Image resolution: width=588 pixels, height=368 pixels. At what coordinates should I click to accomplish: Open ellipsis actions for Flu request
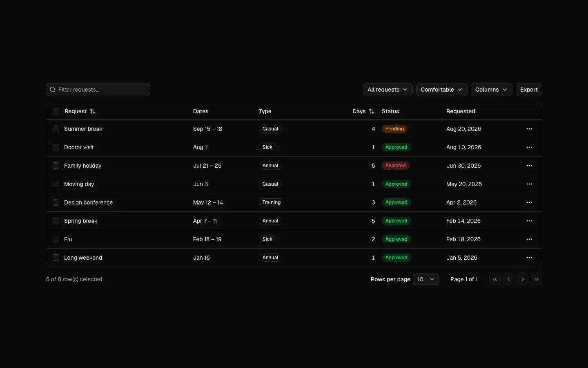pyautogui.click(x=530, y=239)
